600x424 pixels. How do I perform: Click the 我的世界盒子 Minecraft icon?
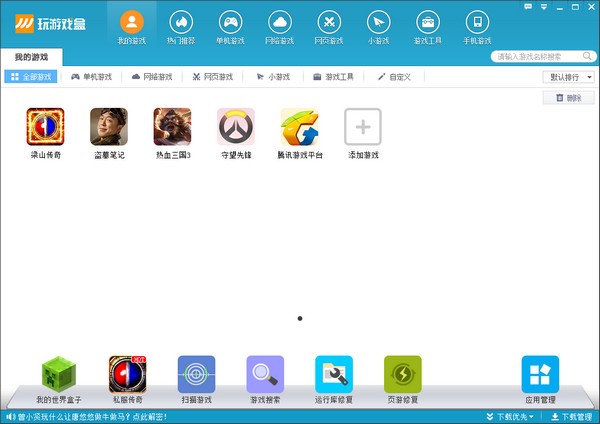click(58, 374)
